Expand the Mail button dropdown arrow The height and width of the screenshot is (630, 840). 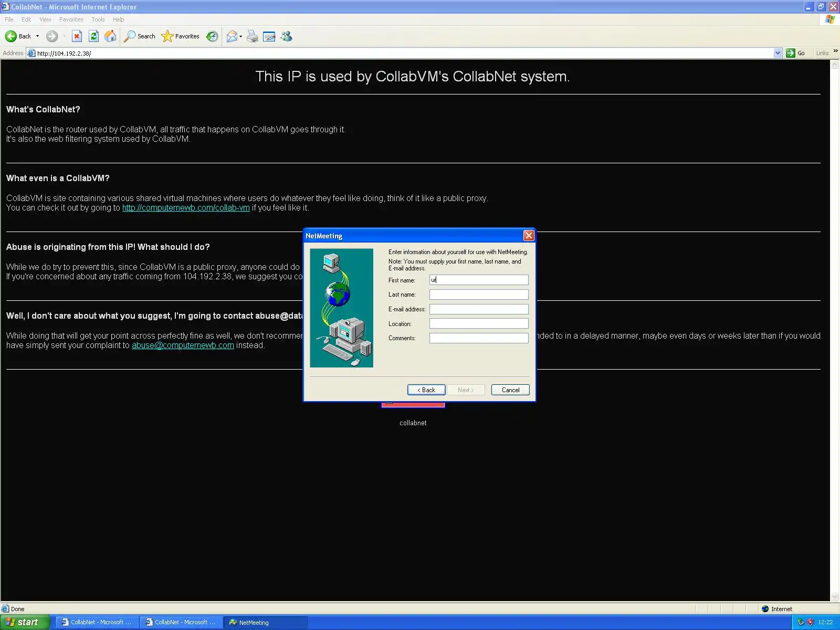point(240,36)
